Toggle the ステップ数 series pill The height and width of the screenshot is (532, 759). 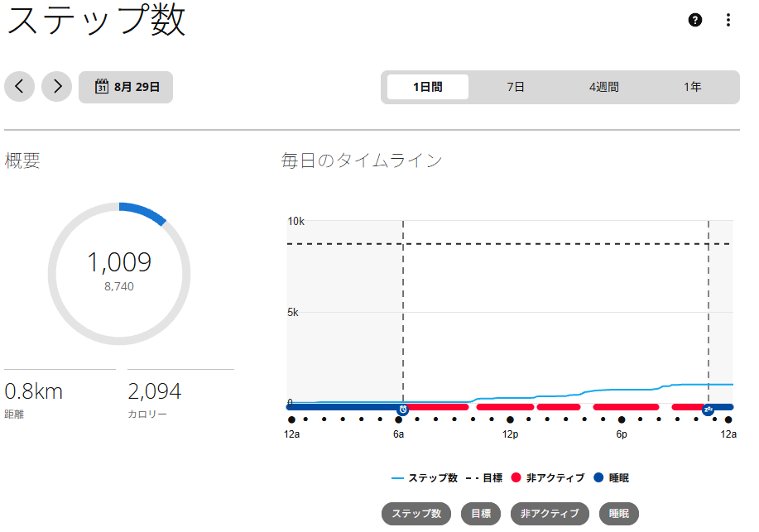(x=416, y=514)
